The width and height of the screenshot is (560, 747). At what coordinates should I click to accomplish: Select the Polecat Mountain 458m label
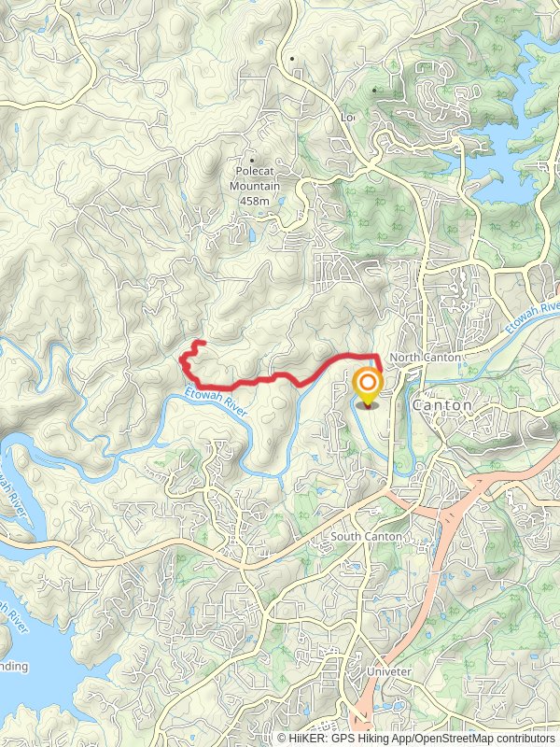coord(254,186)
